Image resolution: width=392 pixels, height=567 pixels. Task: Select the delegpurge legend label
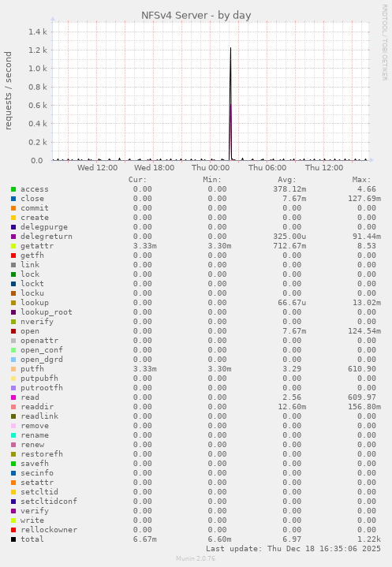(x=44, y=227)
